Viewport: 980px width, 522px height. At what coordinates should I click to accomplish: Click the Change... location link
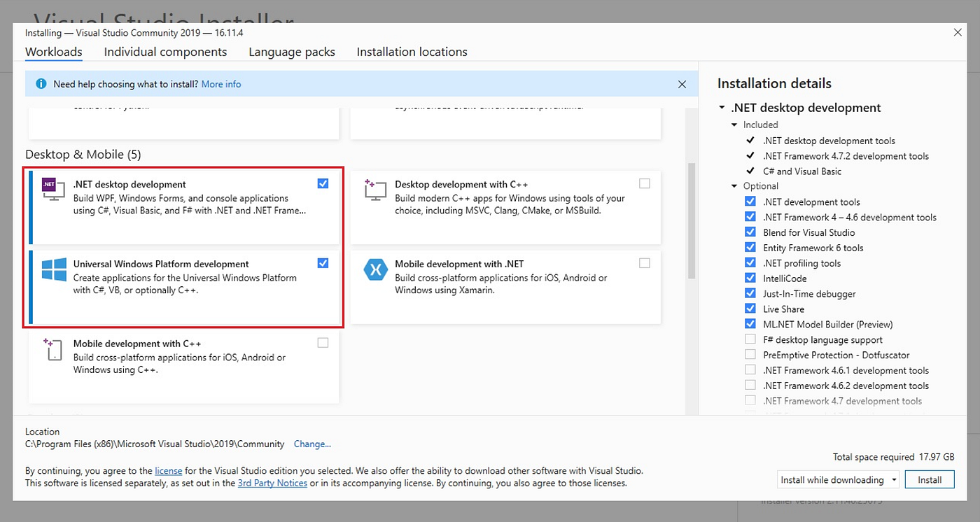pos(312,444)
